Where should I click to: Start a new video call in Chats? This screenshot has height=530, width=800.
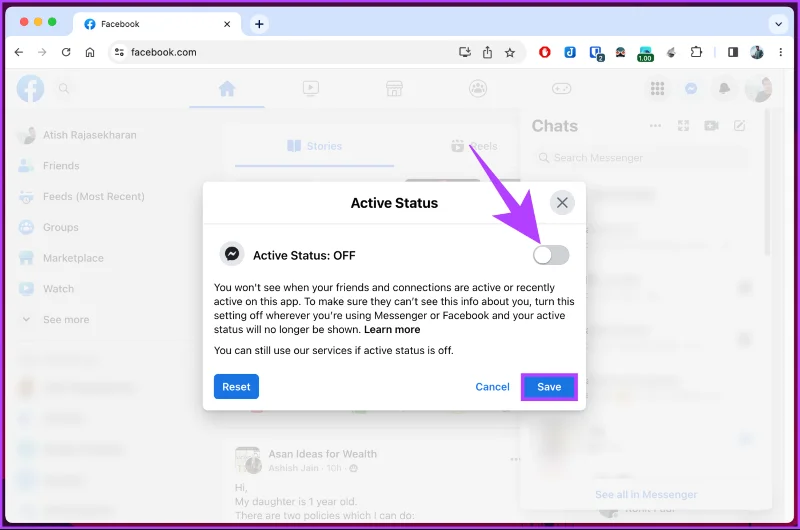pos(711,125)
